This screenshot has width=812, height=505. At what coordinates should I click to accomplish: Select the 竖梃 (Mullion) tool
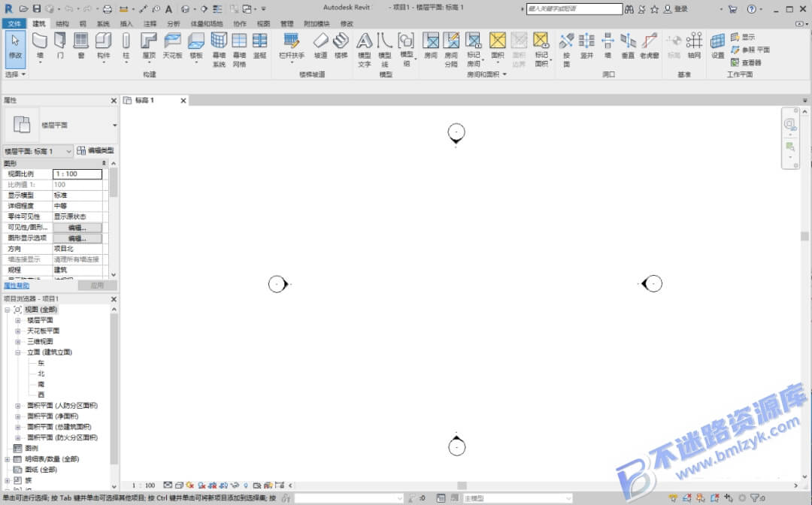(259, 46)
